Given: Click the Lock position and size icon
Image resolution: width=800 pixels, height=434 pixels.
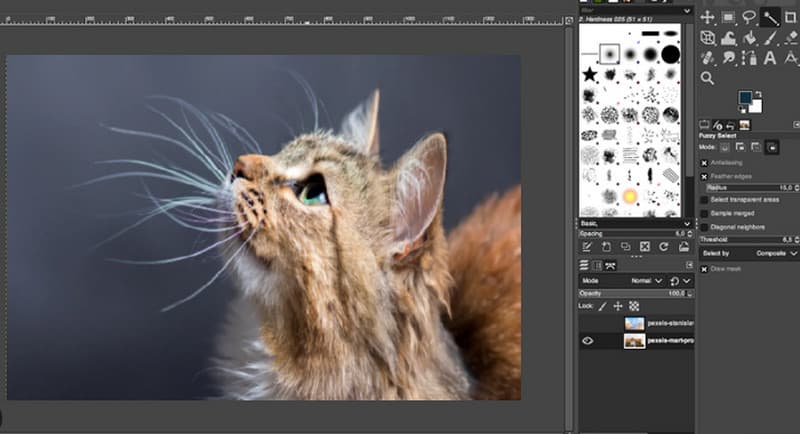Looking at the screenshot, I should (x=618, y=306).
